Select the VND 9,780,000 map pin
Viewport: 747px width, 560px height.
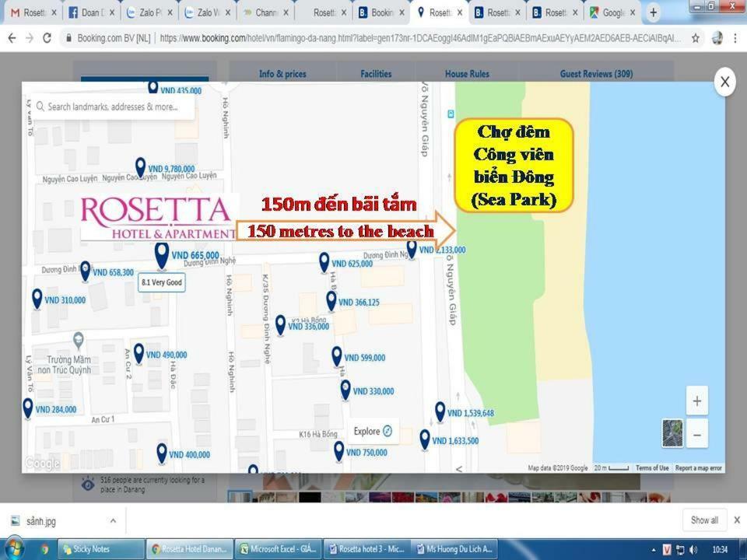140,168
